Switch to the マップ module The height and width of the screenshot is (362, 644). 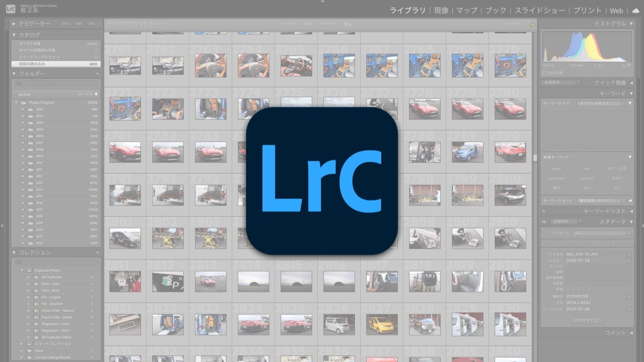tap(467, 10)
